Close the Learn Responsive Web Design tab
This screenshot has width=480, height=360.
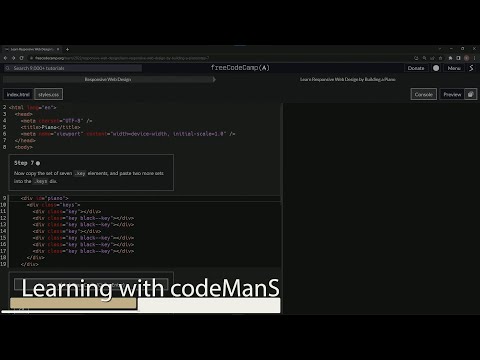click(x=58, y=49)
